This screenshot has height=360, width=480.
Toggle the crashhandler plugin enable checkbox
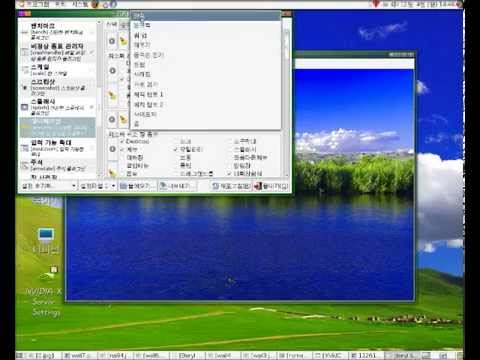[92, 52]
